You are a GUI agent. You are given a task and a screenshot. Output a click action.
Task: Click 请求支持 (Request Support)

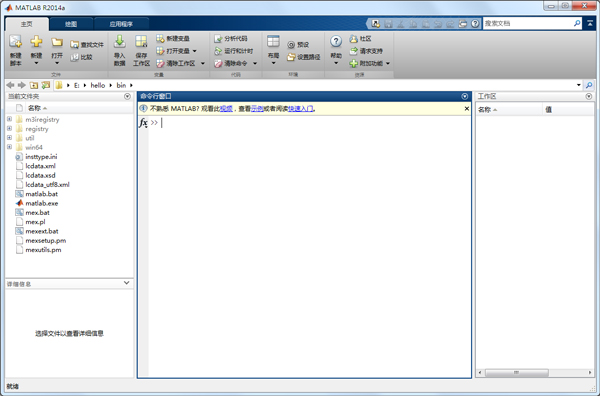click(366, 51)
